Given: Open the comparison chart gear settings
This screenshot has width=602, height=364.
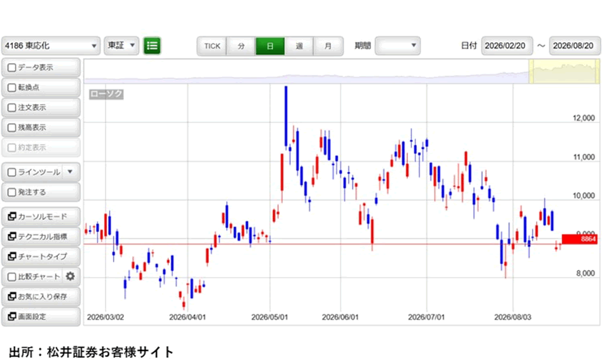Looking at the screenshot, I should [70, 276].
